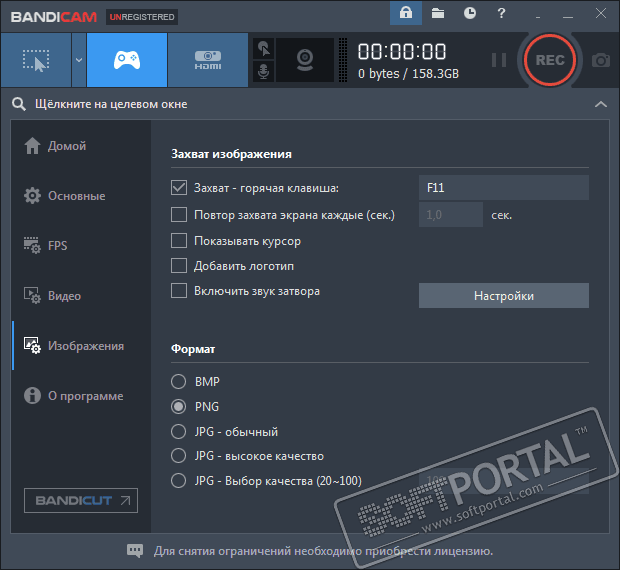
Task: Close the Bandicam window
Action: tap(601, 13)
